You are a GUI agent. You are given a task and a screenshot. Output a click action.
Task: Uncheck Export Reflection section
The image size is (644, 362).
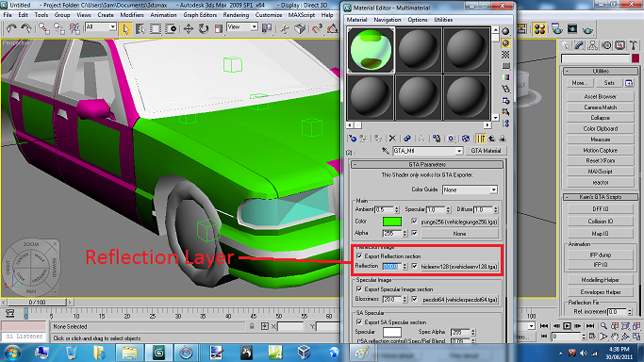359,255
